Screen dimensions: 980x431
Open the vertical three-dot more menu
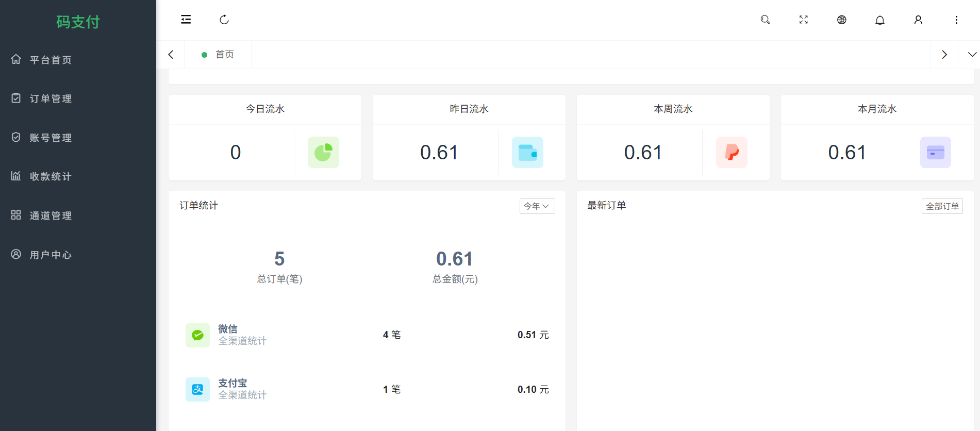tap(956, 20)
